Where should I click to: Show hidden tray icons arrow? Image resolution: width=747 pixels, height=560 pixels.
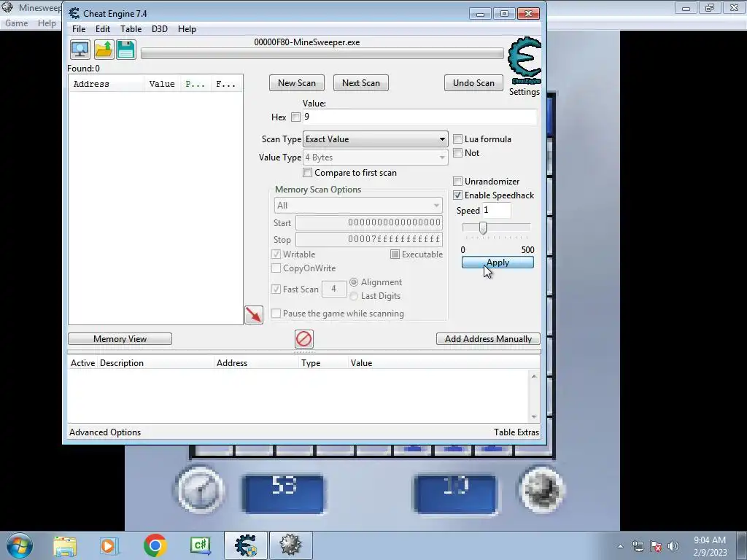[x=620, y=546]
